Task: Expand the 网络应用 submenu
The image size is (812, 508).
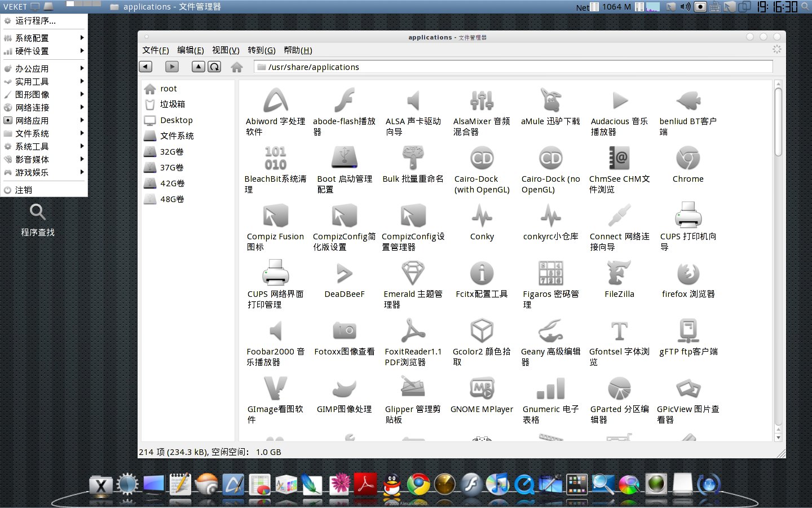Action: coord(44,121)
